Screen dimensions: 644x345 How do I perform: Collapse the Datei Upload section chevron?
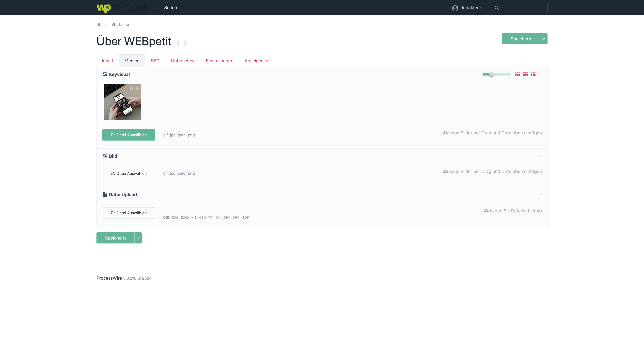(x=540, y=195)
